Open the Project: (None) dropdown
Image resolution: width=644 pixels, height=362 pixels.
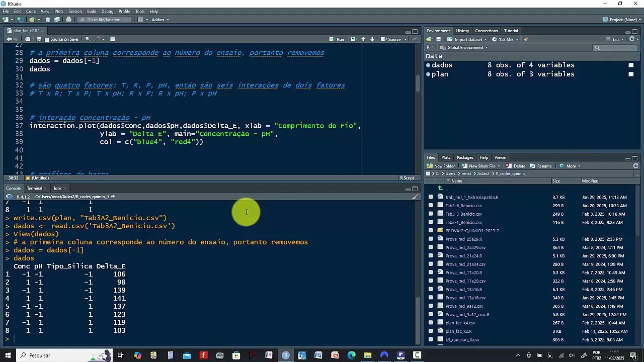[x=622, y=20]
